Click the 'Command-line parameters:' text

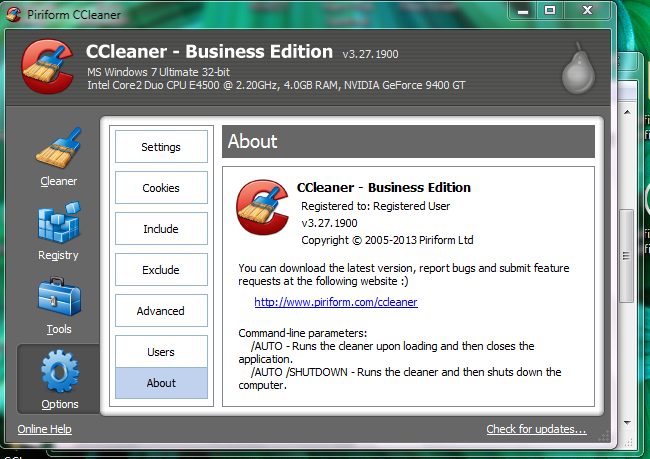[x=303, y=333]
